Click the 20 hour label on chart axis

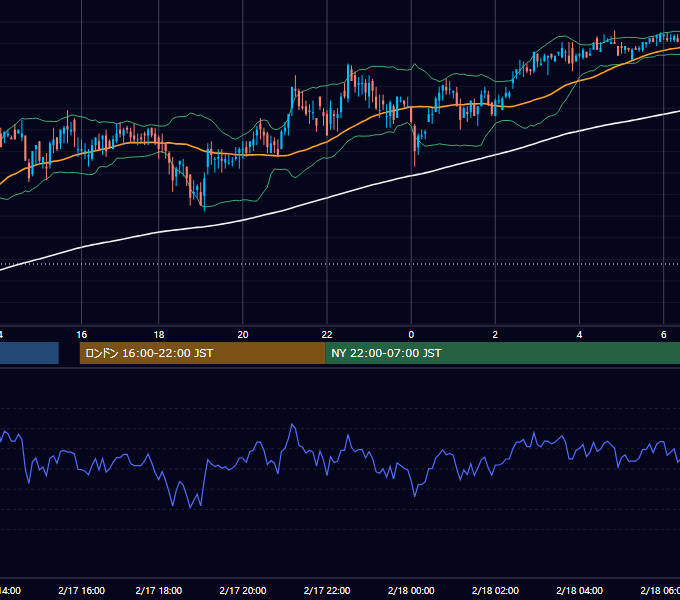tap(243, 335)
